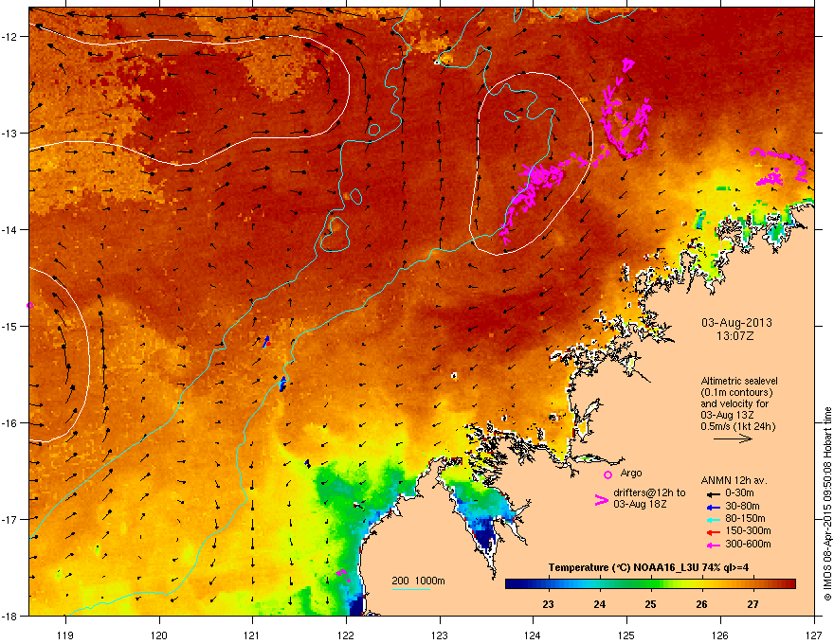Click the colorbar tick label 27
This screenshot has width=834, height=644.
click(752, 604)
